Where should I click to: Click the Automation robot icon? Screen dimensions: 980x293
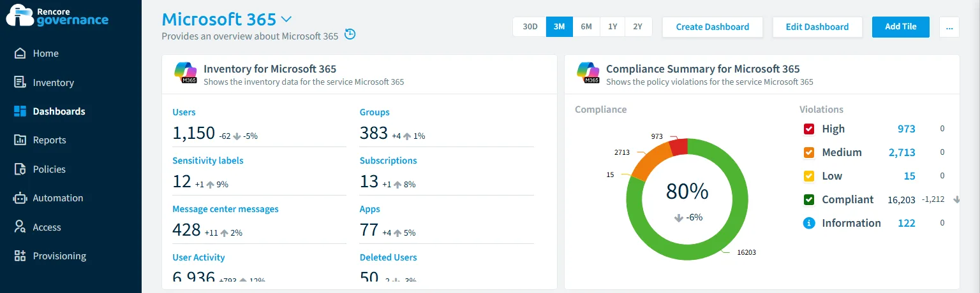[x=20, y=198]
